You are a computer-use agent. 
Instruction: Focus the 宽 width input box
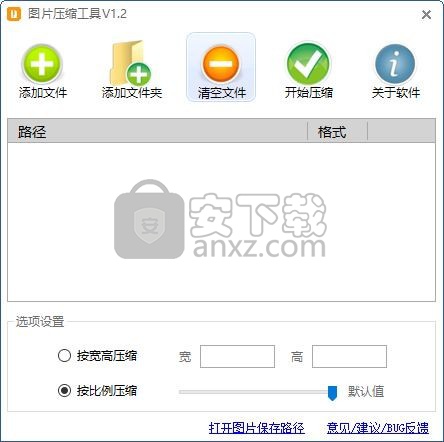[237, 356]
